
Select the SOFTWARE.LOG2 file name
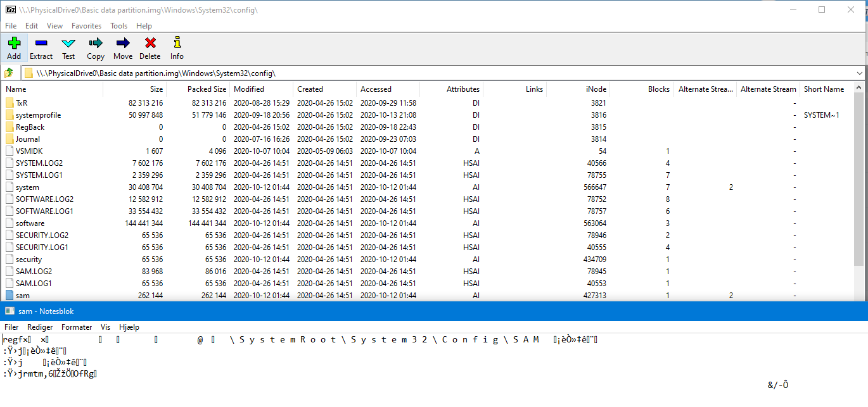point(44,199)
